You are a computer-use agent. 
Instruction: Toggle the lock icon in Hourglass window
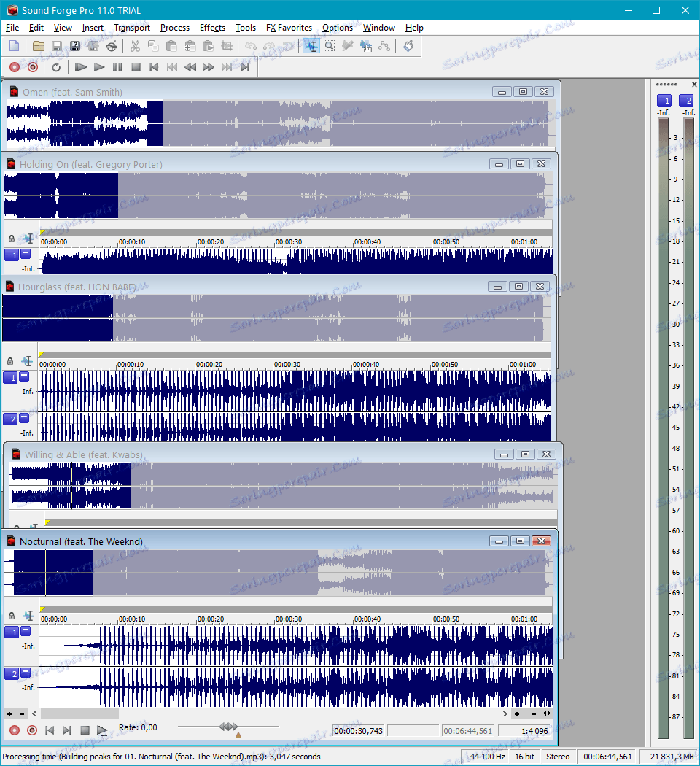click(10, 361)
